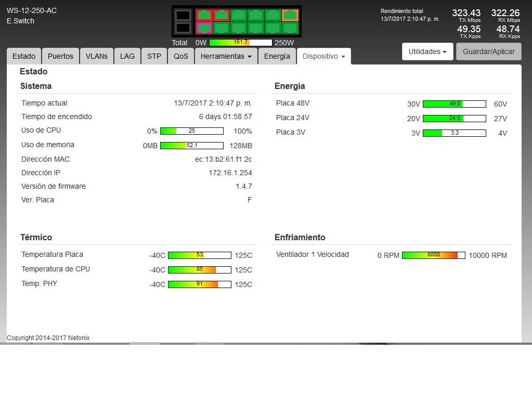Image resolution: width=532 pixels, height=416 pixels.
Task: Click the Ventilador 1 Velocidad RPM bar
Action: (433, 255)
